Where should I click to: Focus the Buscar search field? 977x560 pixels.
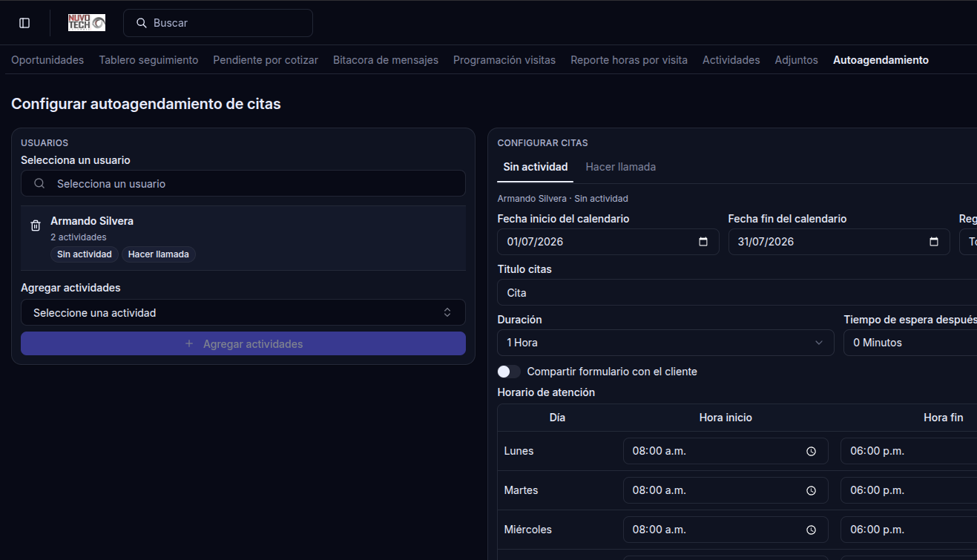coord(218,23)
